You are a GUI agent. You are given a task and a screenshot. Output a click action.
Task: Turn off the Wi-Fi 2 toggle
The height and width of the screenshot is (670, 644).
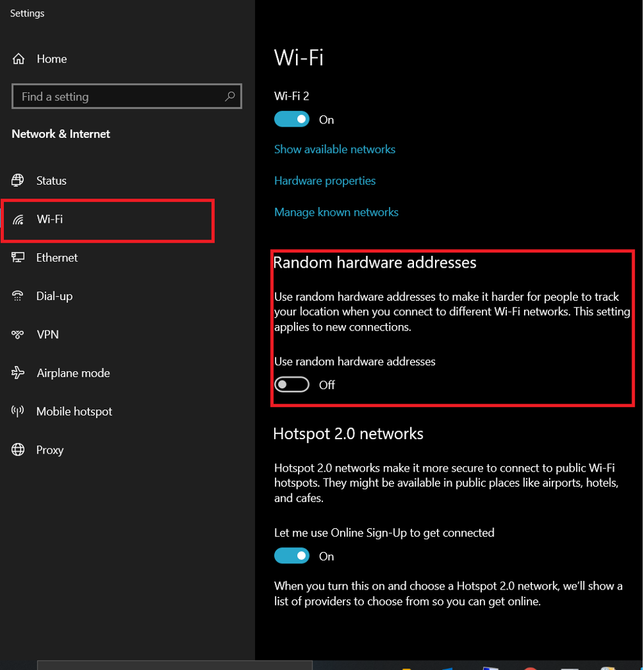coord(291,119)
